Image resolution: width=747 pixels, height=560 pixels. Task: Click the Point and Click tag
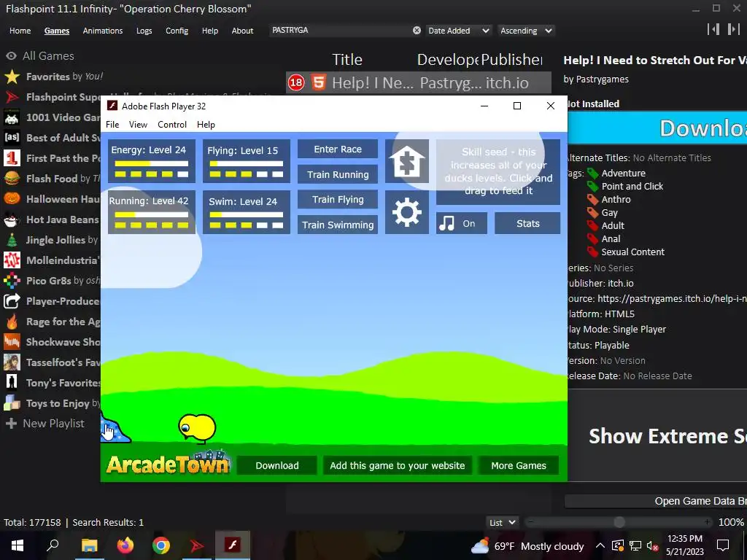pyautogui.click(x=632, y=186)
